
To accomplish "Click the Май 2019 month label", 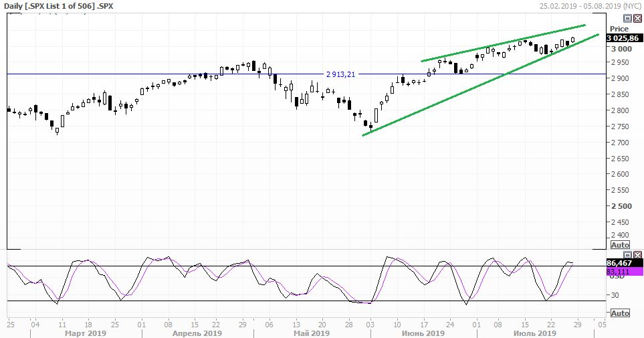I will tap(312, 333).
